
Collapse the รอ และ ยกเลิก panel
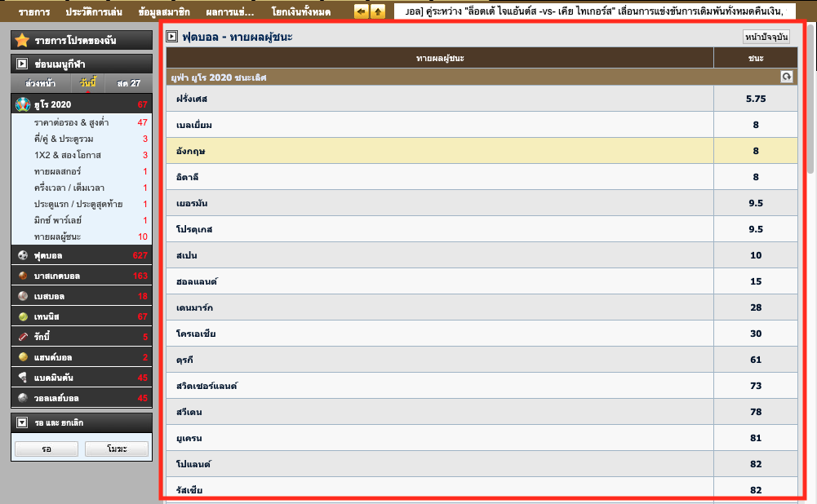coord(22,423)
